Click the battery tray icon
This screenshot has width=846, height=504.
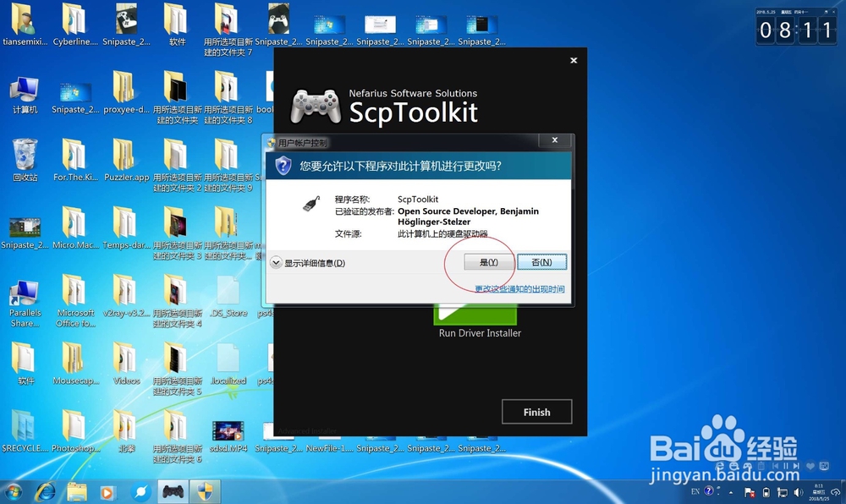766,492
